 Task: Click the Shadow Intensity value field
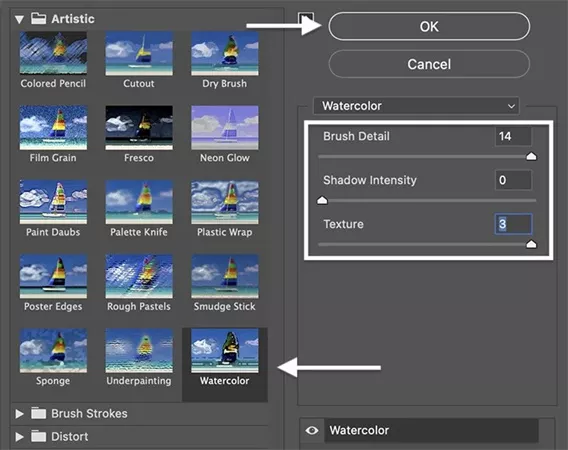[x=513, y=180]
